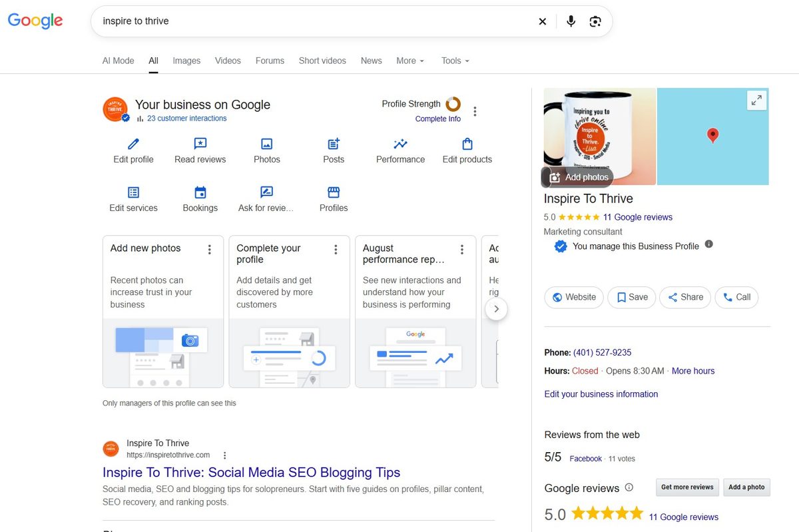This screenshot has height=532, width=799.
Task: Open the August performance report card
Action: (x=415, y=311)
